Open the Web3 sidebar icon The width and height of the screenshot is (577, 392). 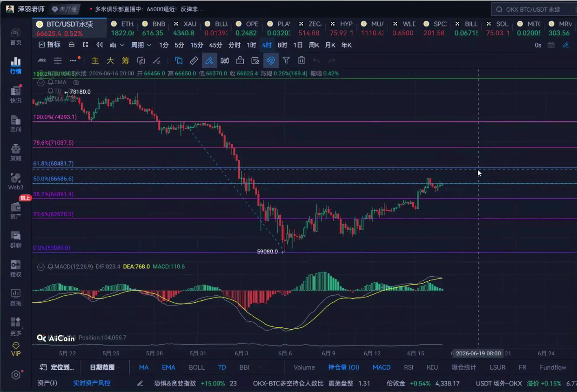[x=16, y=181]
